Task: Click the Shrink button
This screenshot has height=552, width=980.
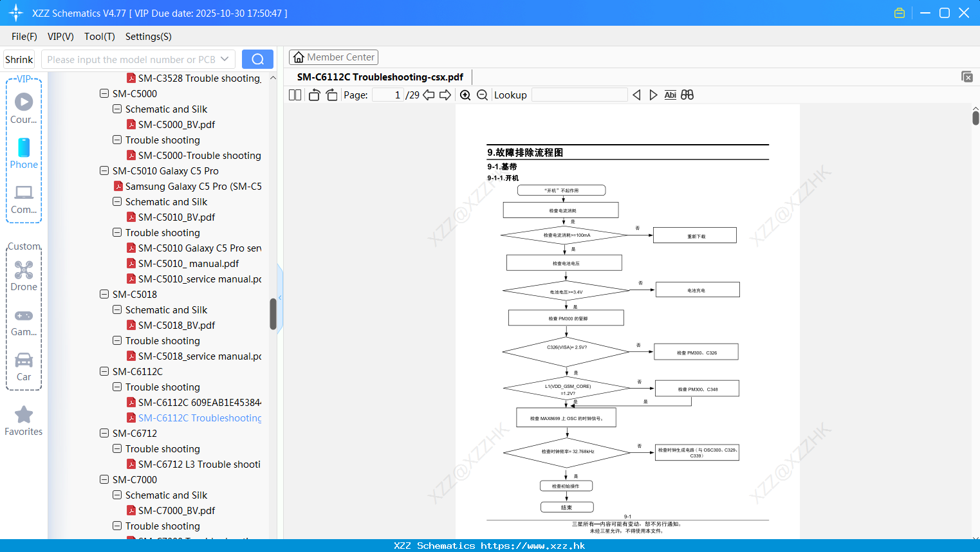Action: (x=19, y=59)
